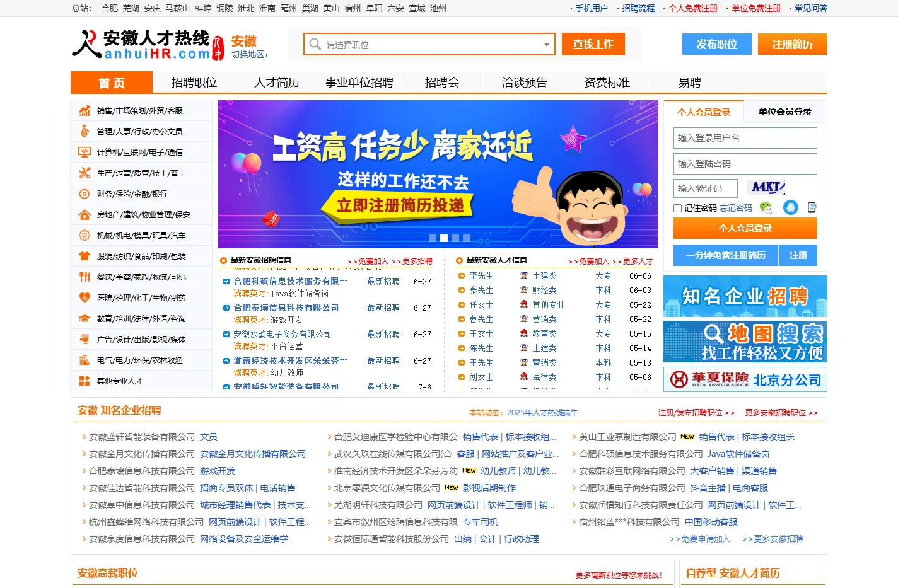Click the 注册简历 button

(793, 44)
